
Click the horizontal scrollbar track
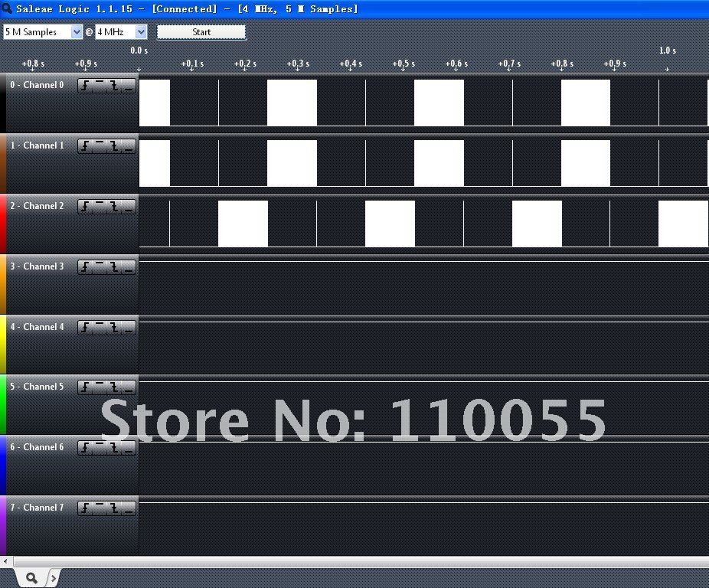click(x=361, y=562)
